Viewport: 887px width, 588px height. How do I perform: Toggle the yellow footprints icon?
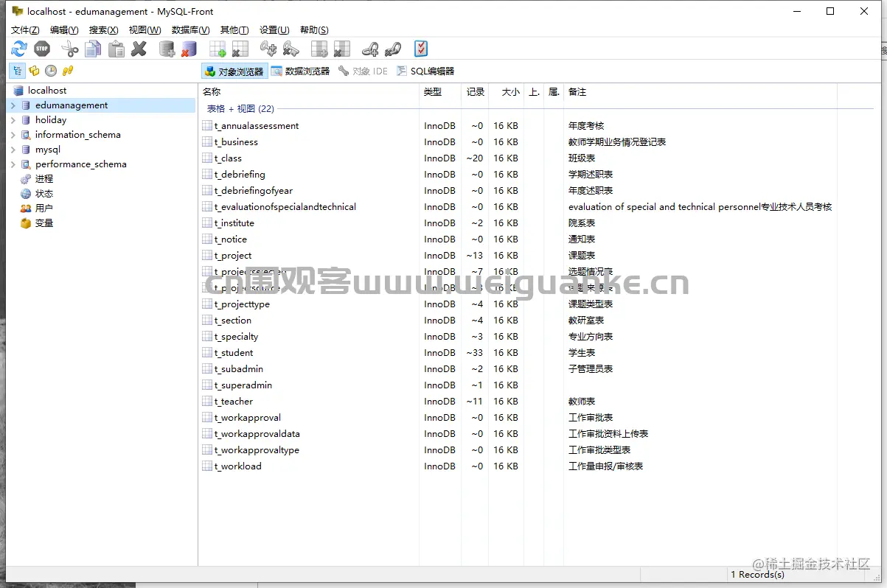(x=68, y=71)
